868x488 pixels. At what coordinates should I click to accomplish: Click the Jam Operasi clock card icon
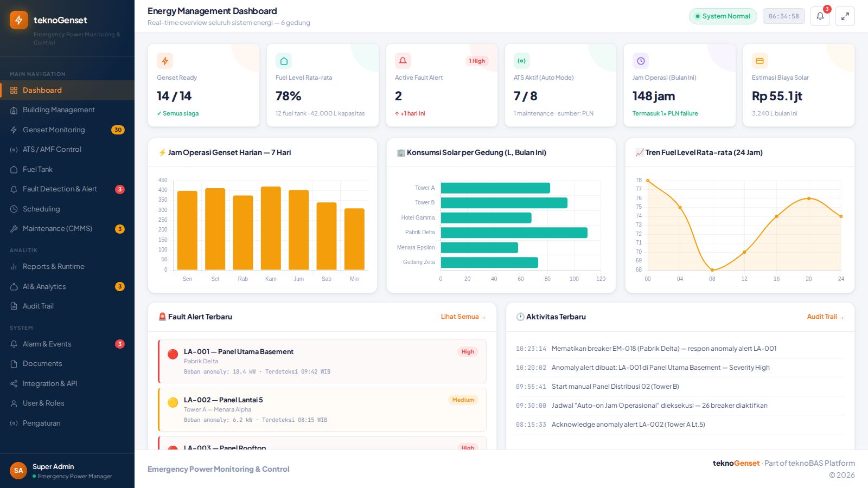point(641,61)
